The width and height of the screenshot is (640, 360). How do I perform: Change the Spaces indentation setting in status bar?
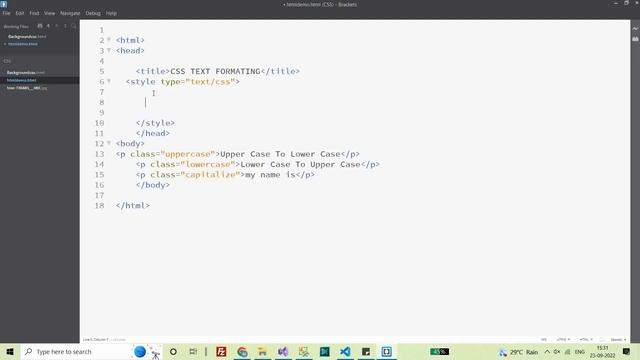pyautogui.click(x=618, y=340)
